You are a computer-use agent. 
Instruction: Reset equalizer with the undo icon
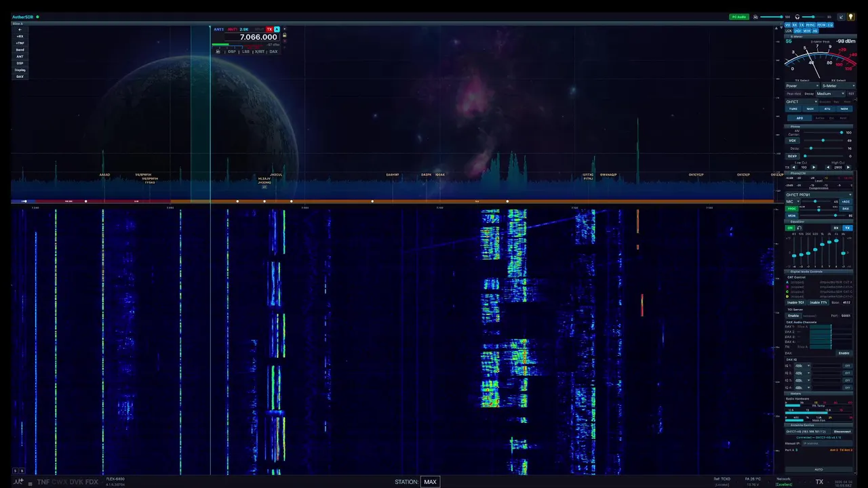click(x=799, y=228)
